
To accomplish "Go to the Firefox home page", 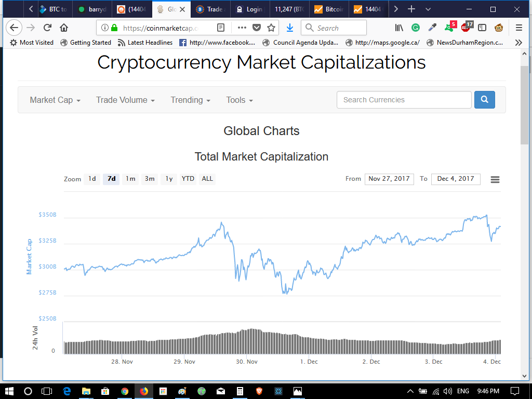I will pyautogui.click(x=64, y=28).
